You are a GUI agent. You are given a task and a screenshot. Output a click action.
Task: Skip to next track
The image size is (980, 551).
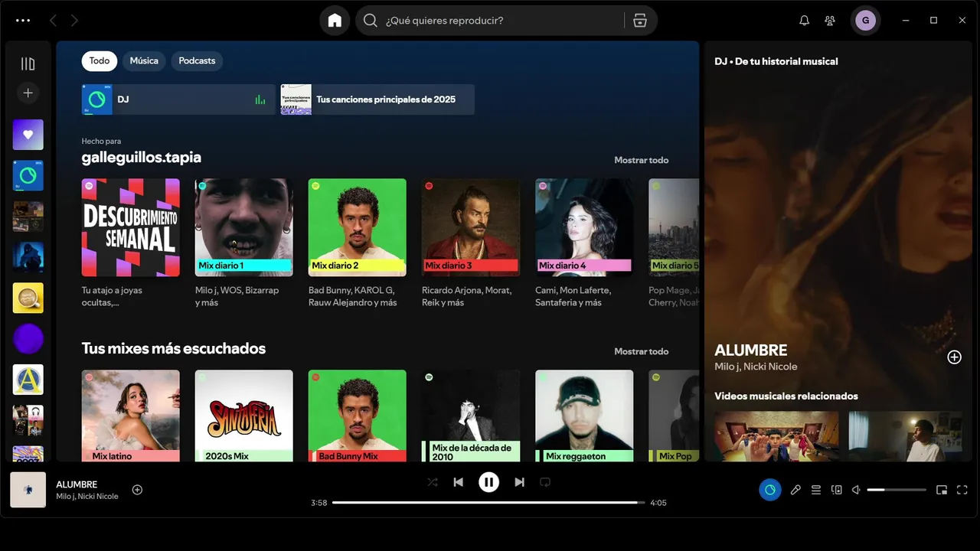(519, 482)
